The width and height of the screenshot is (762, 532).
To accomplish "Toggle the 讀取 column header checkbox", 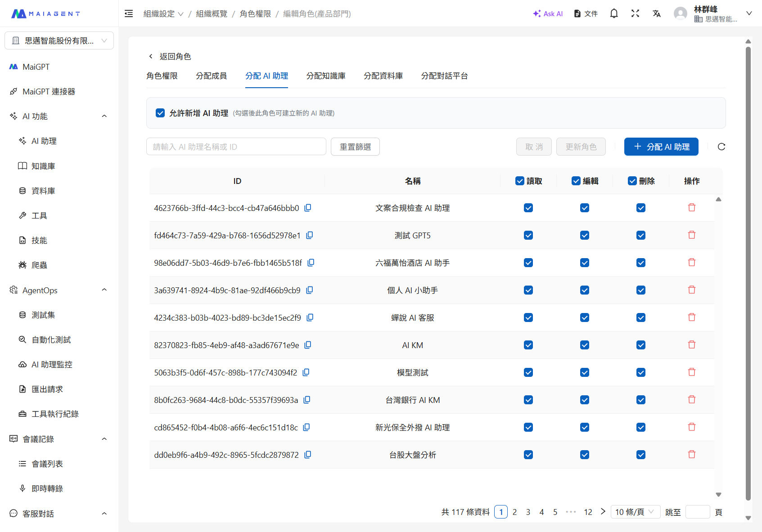I will [520, 181].
